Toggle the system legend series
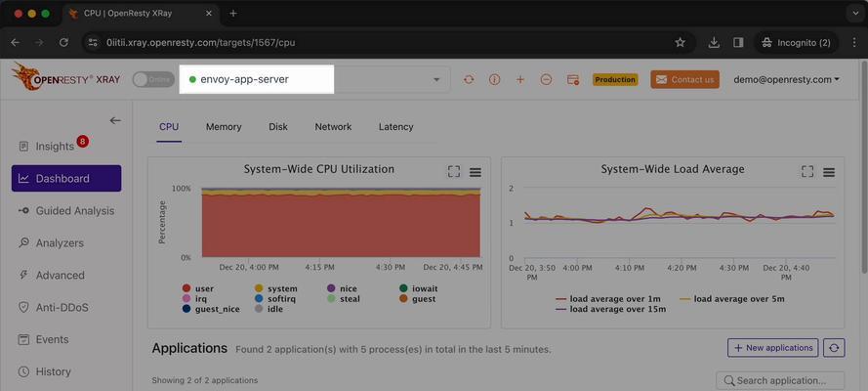 coord(275,288)
